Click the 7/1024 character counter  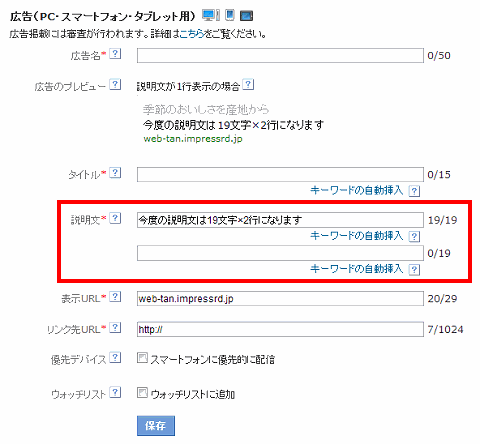[445, 330]
